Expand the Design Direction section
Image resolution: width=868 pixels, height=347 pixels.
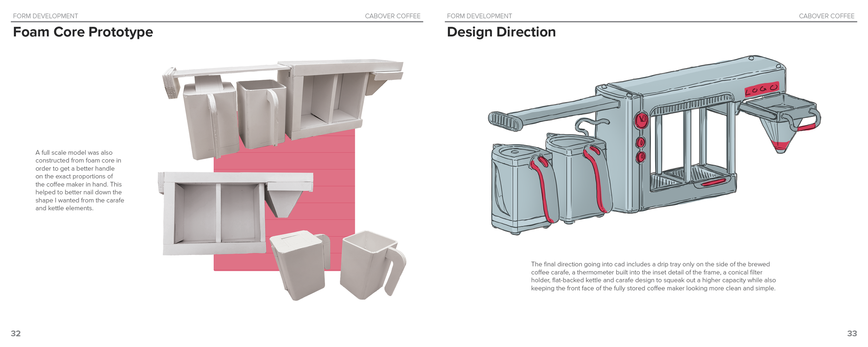click(502, 33)
